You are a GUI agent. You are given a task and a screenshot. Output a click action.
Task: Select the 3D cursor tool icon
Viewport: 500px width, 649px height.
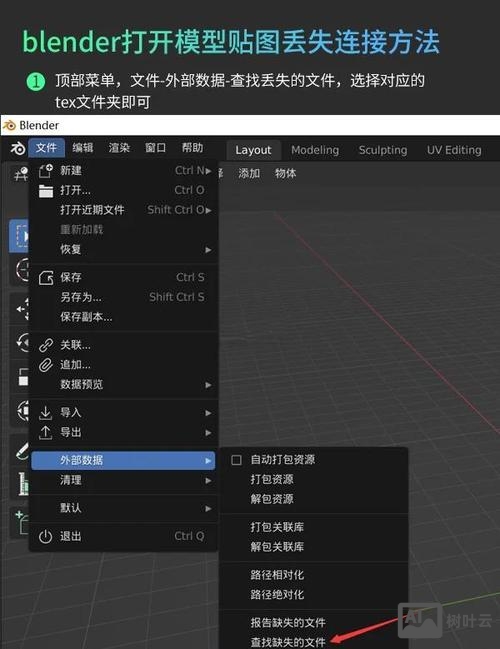21,270
